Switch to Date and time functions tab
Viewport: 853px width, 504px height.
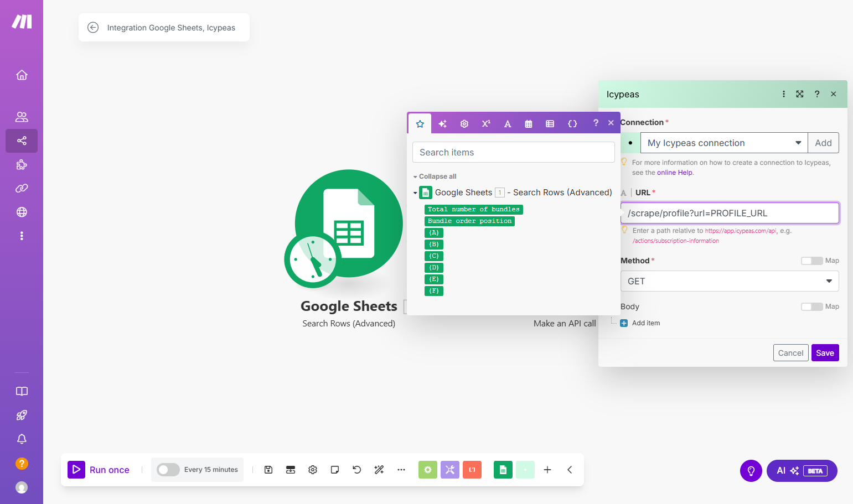coord(529,123)
